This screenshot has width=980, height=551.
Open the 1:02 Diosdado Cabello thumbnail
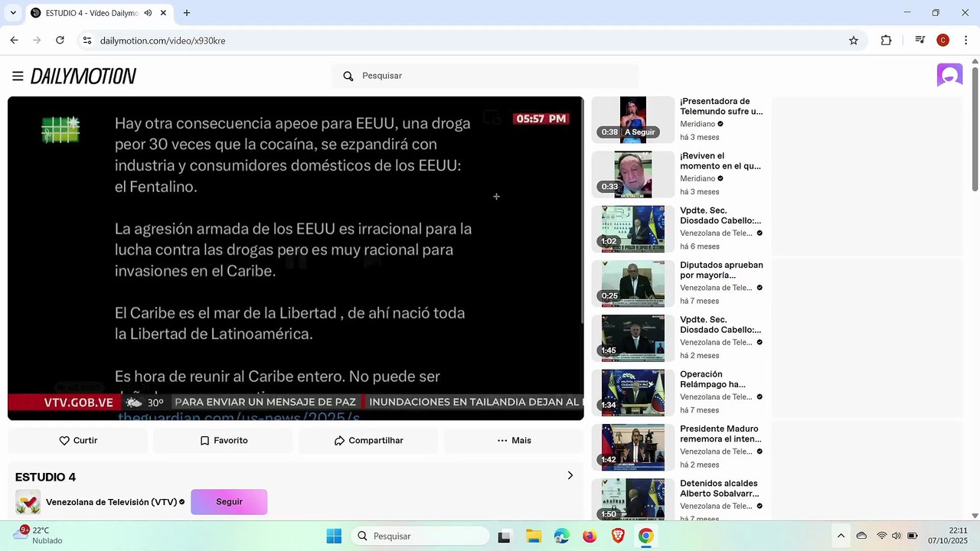tap(633, 229)
